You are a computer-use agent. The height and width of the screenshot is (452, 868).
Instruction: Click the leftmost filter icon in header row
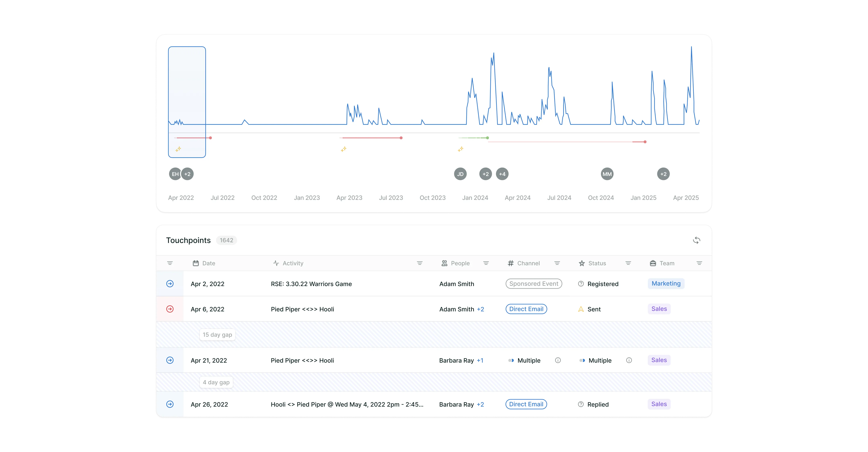(x=170, y=263)
